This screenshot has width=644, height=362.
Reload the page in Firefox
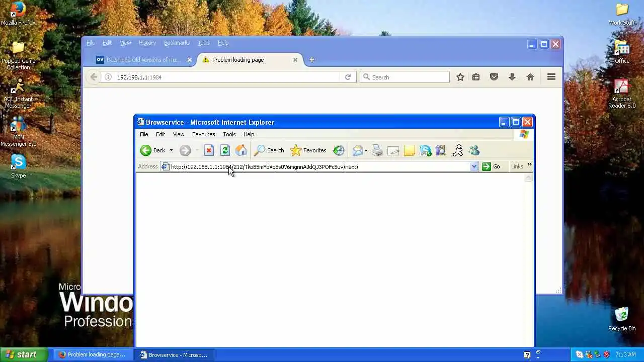click(x=348, y=77)
